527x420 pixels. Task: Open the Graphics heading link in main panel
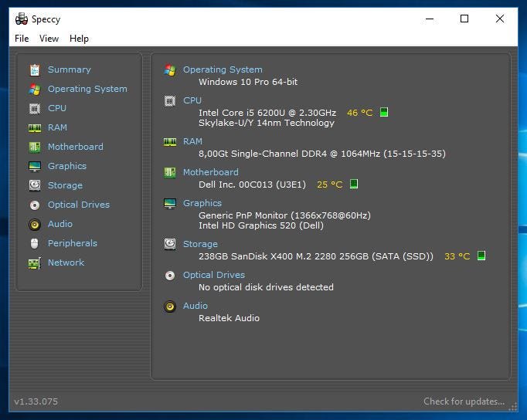pos(202,203)
